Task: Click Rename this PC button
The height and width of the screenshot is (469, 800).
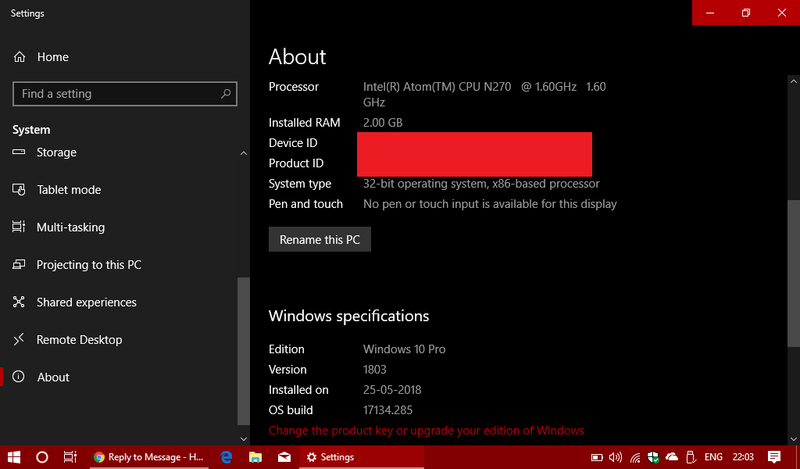Action: click(x=319, y=239)
